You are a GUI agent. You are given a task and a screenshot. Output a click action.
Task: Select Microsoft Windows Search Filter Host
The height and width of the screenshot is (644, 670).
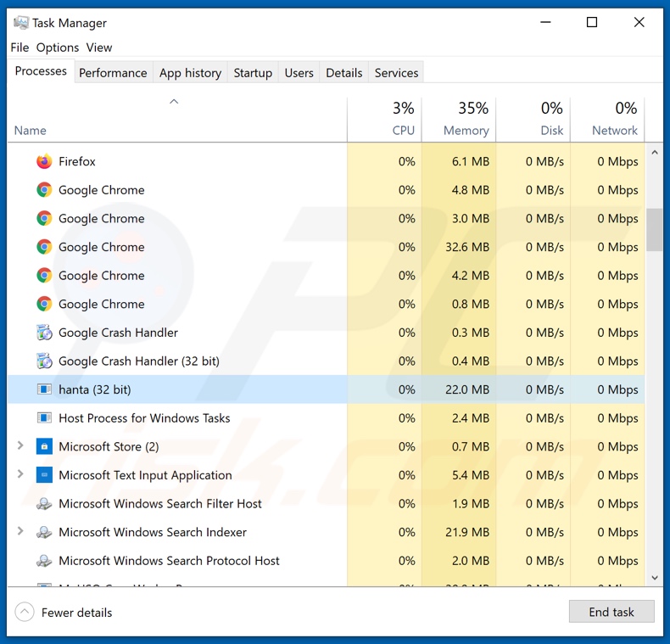pyautogui.click(x=160, y=504)
